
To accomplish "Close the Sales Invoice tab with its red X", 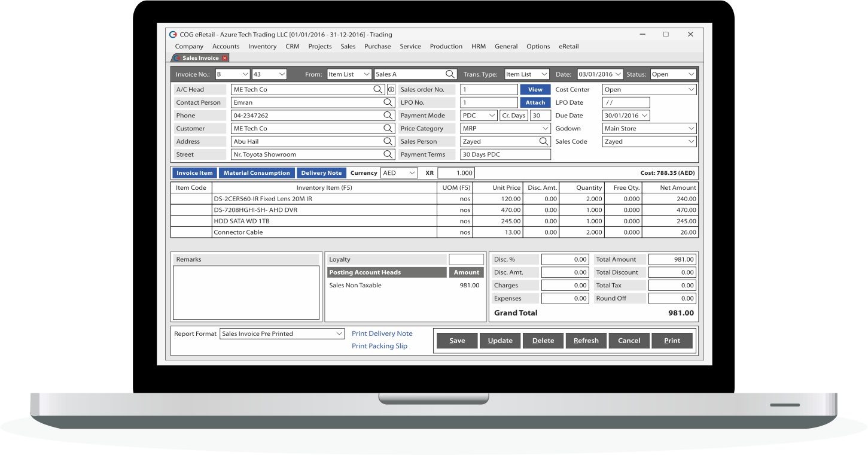I will point(224,57).
